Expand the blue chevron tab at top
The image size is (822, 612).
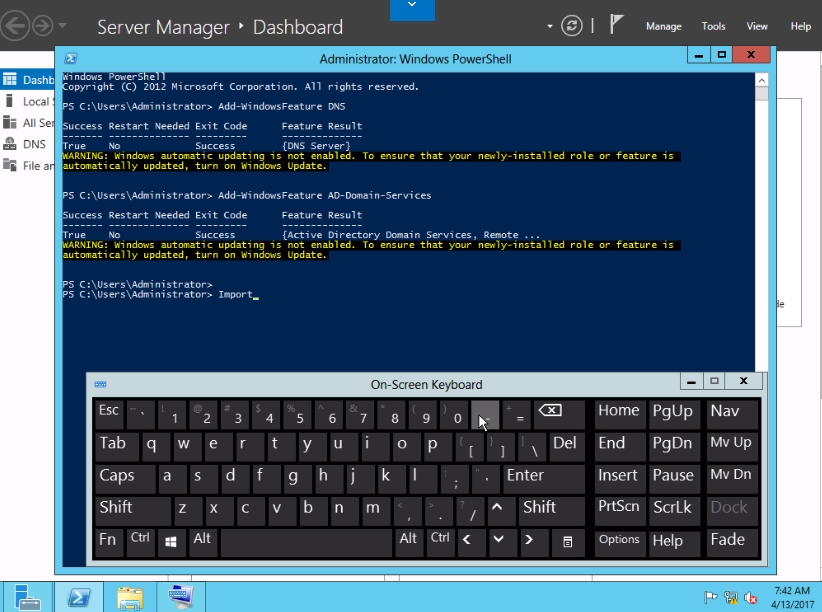412,9
